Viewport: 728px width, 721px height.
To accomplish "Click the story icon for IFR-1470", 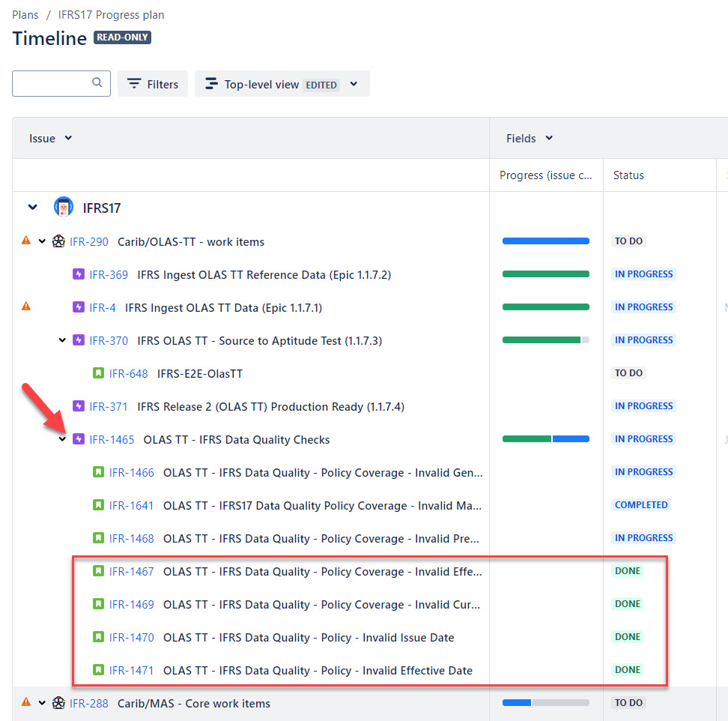I will (98, 637).
